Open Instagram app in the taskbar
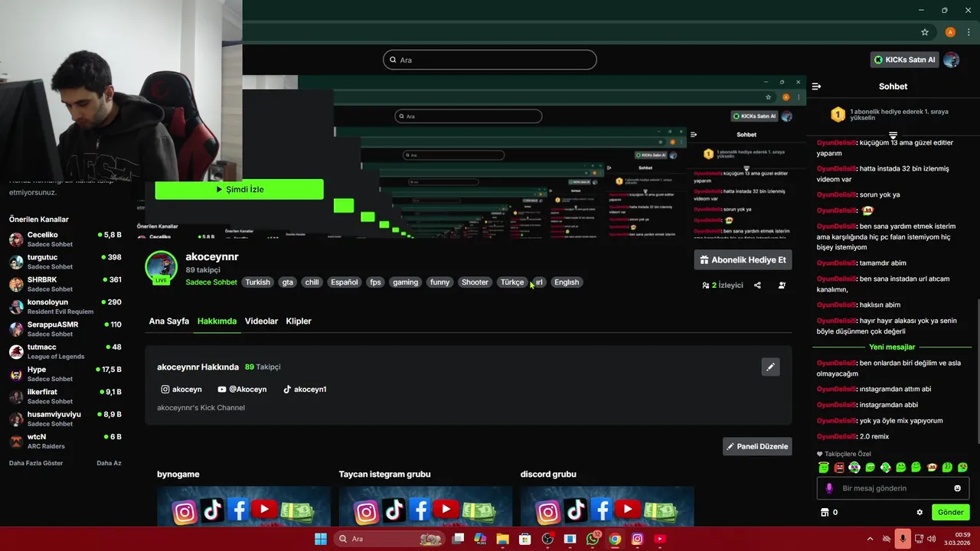 [637, 539]
